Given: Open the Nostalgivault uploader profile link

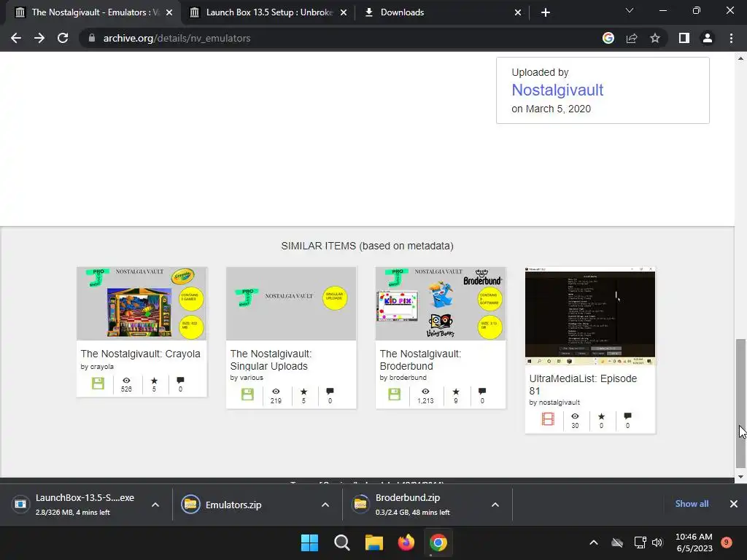Looking at the screenshot, I should pyautogui.click(x=557, y=90).
